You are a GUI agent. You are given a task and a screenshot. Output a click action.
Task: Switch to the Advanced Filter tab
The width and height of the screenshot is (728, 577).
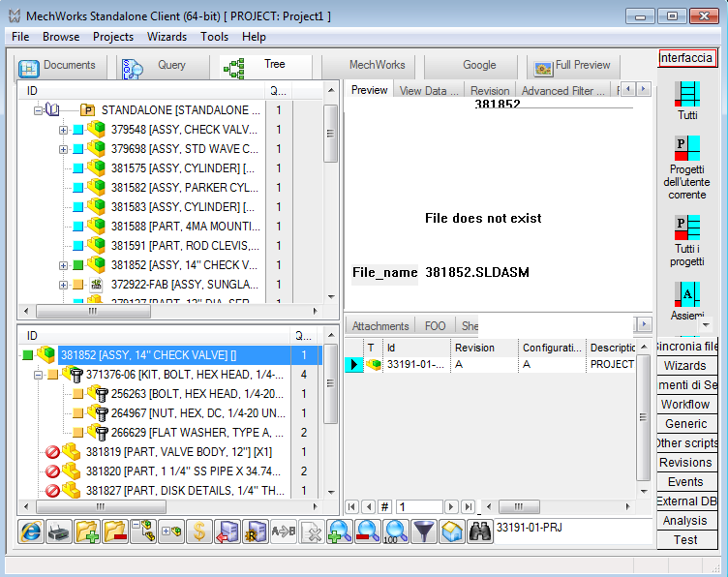tap(562, 90)
